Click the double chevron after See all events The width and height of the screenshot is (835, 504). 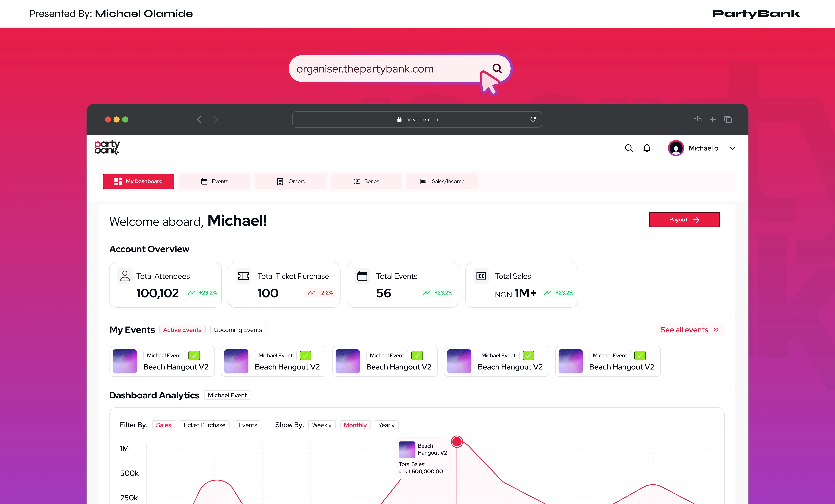click(x=716, y=330)
